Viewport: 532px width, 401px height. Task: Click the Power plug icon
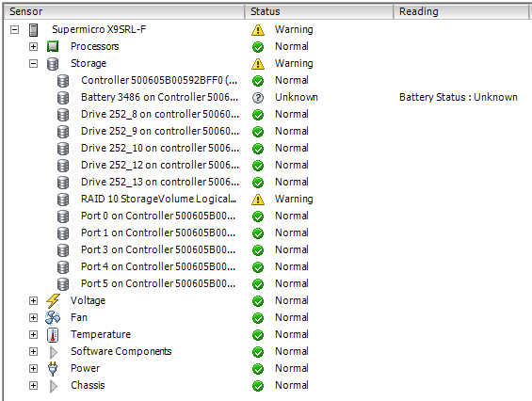pos(53,368)
